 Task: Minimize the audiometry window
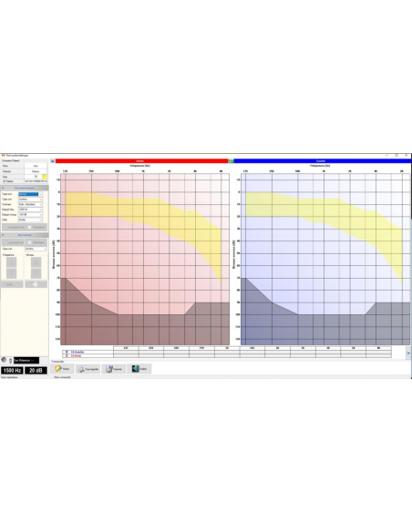point(386,156)
